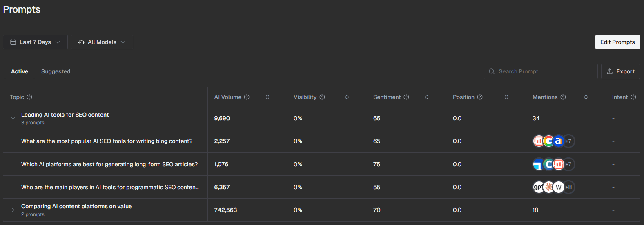The image size is (644, 225).
Task: Select the Leading AI tools for SEO content topic
Action: click(65, 115)
